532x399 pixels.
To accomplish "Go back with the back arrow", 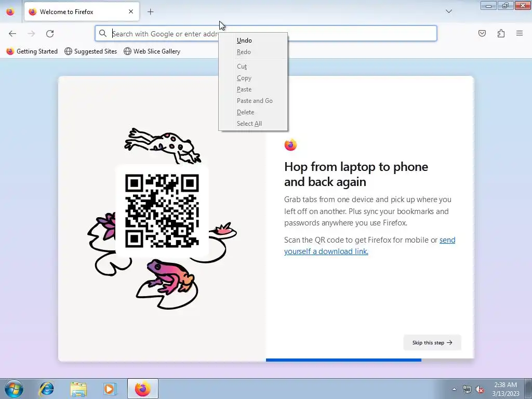I will click(x=12, y=33).
